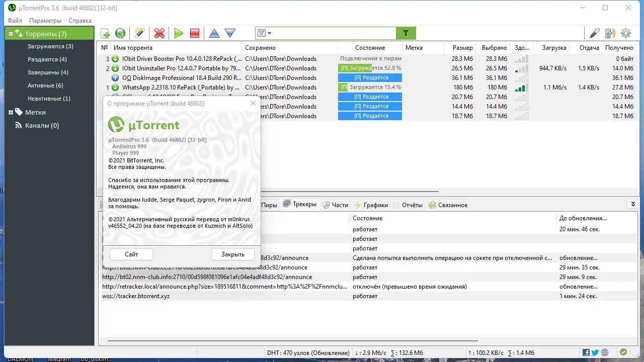Move torrent up in queue
The height and width of the screenshot is (362, 644).
[x=214, y=33]
